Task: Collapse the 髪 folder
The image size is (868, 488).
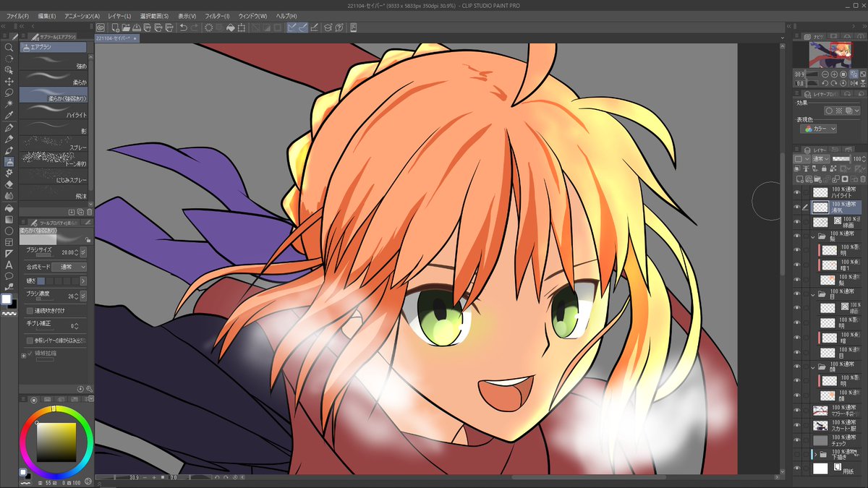Action: point(813,236)
